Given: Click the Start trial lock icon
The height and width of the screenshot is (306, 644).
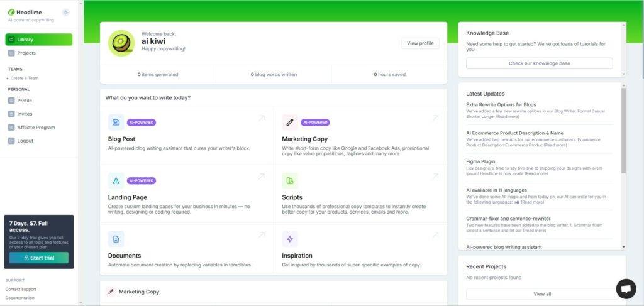Looking at the screenshot, I should pyautogui.click(x=26, y=258).
